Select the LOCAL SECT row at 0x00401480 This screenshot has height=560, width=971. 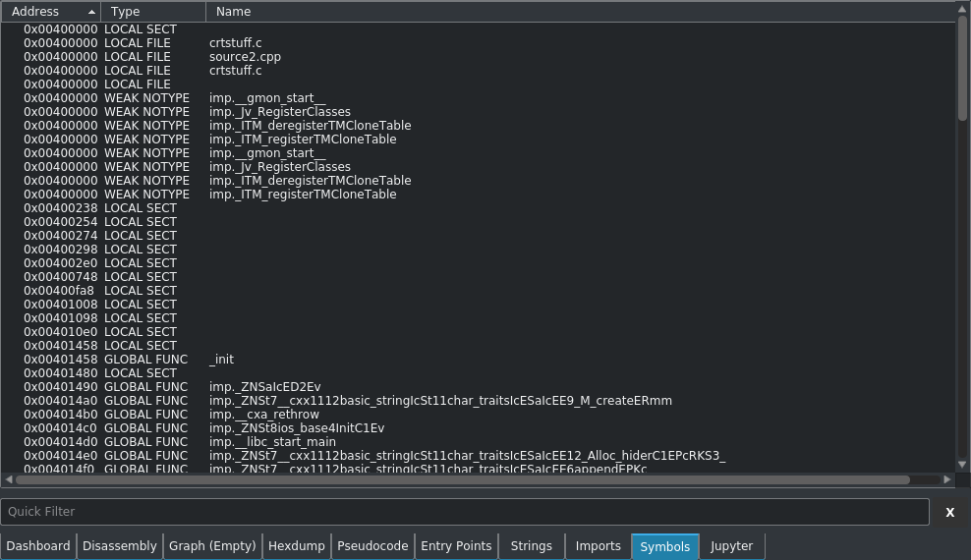tap(478, 373)
